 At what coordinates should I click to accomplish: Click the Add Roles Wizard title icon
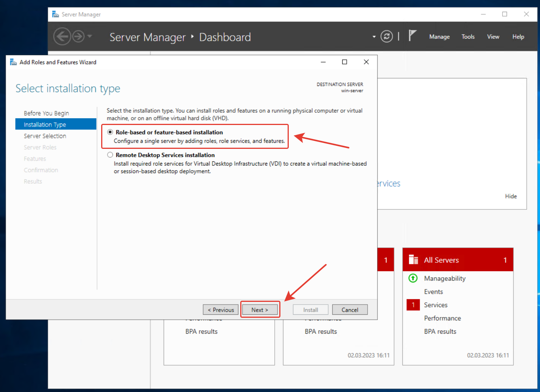(13, 62)
